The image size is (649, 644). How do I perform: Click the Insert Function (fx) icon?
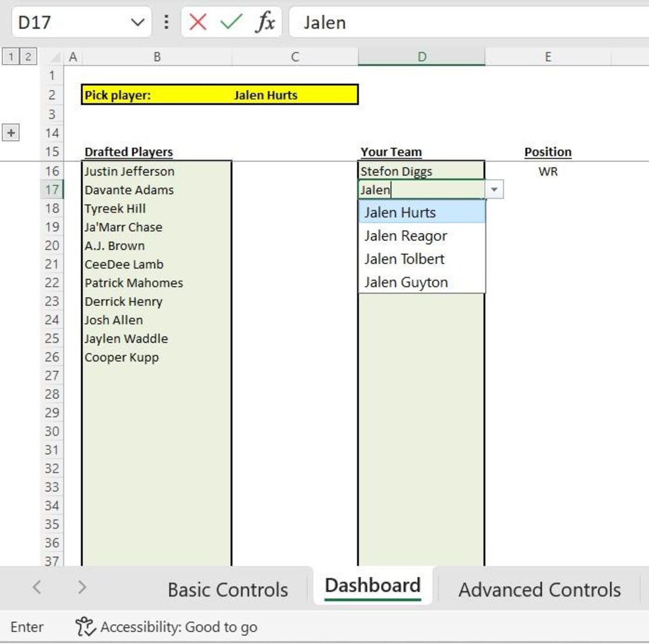pyautogui.click(x=263, y=22)
